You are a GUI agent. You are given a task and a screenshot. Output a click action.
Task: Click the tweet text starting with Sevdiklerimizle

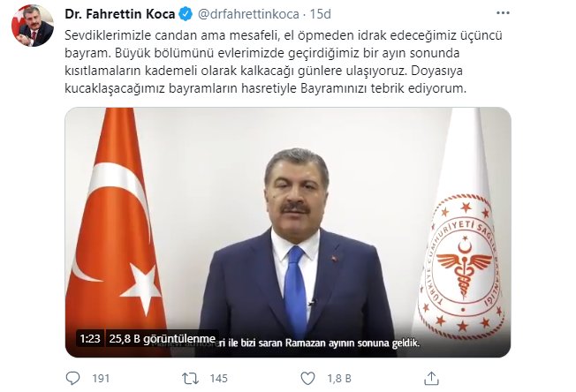pos(284,62)
